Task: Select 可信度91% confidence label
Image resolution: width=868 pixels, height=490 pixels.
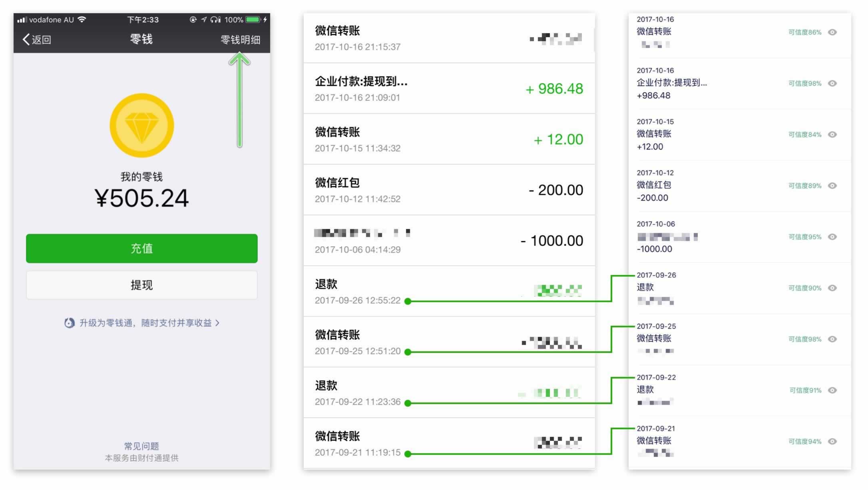Action: (x=805, y=390)
